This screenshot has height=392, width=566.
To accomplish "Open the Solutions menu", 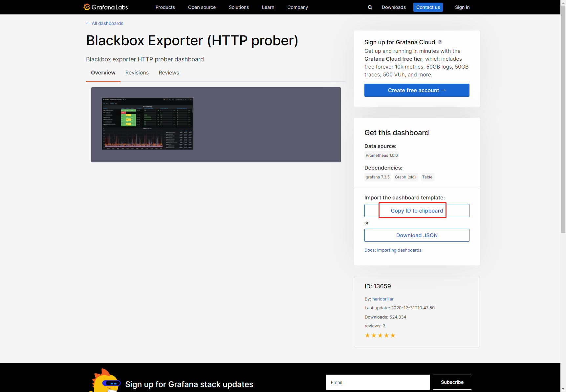I will [239, 7].
